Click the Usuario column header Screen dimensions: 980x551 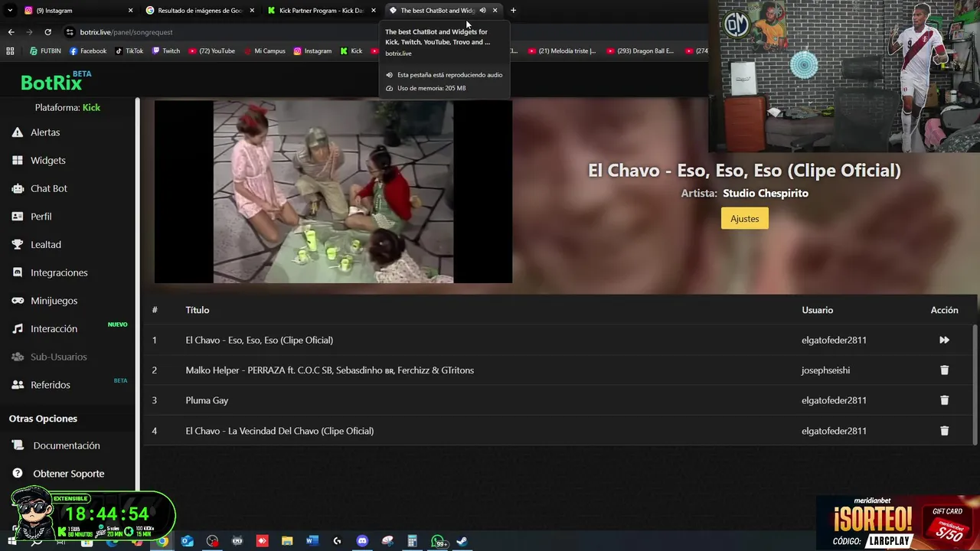click(818, 310)
